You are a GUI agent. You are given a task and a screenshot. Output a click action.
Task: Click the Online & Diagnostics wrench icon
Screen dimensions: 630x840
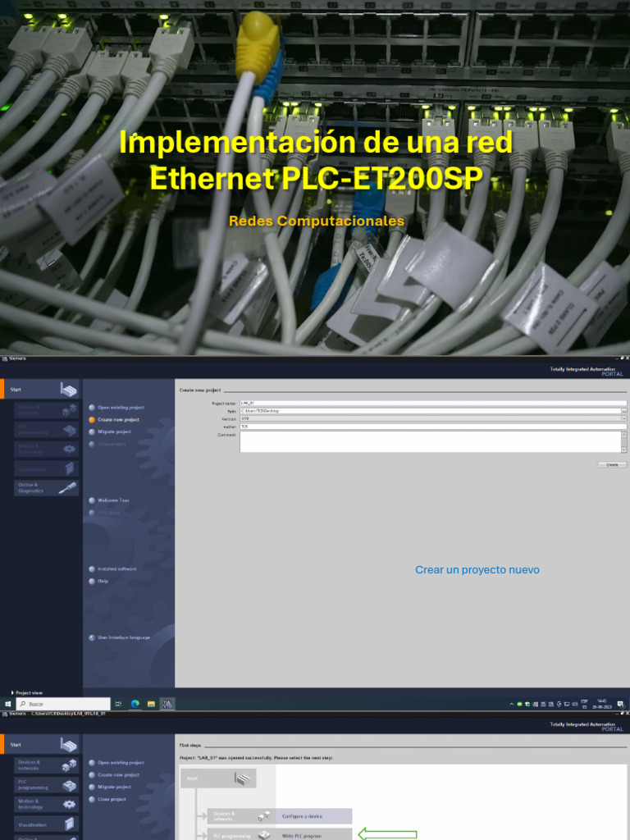pos(69,487)
